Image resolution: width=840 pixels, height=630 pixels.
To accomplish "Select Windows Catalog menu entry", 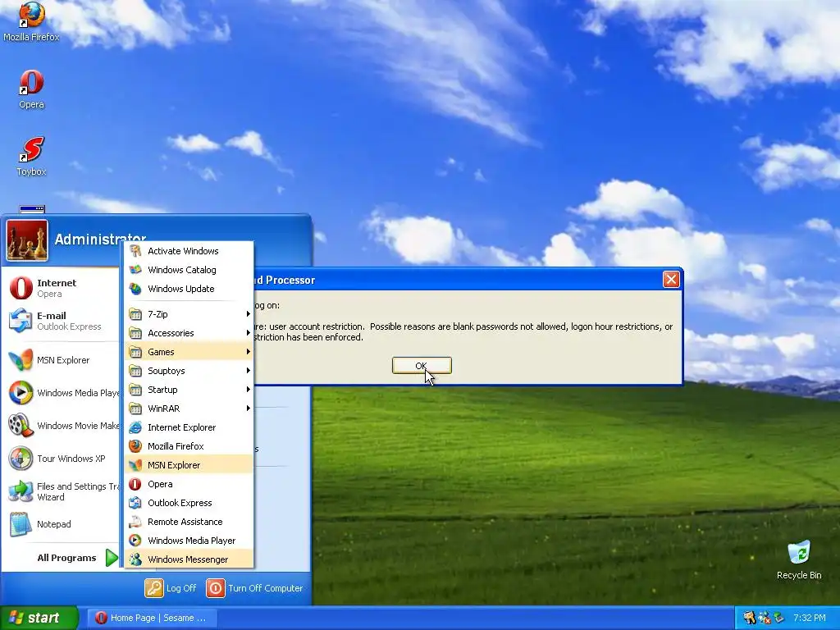I will coord(189,269).
